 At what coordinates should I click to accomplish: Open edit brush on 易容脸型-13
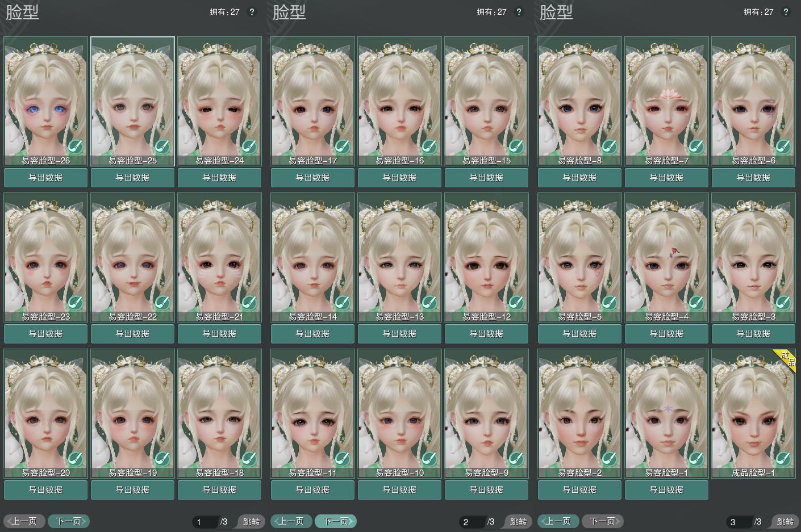[429, 303]
